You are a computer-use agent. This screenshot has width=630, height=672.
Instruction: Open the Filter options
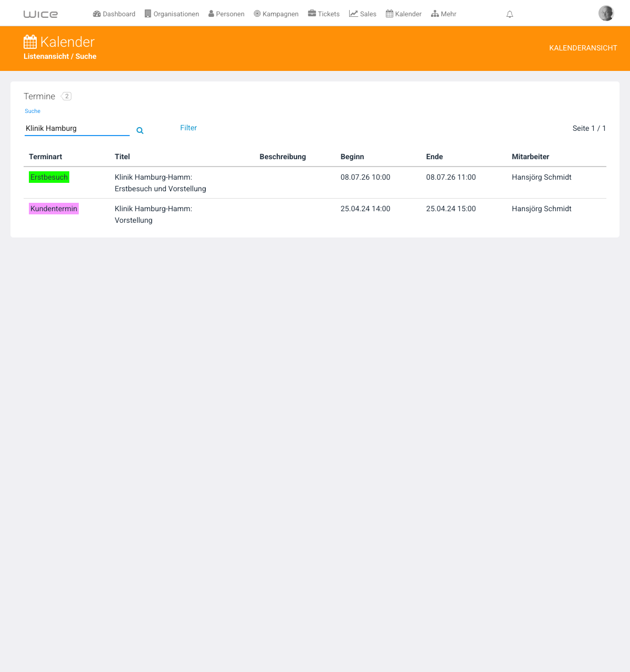[188, 128]
